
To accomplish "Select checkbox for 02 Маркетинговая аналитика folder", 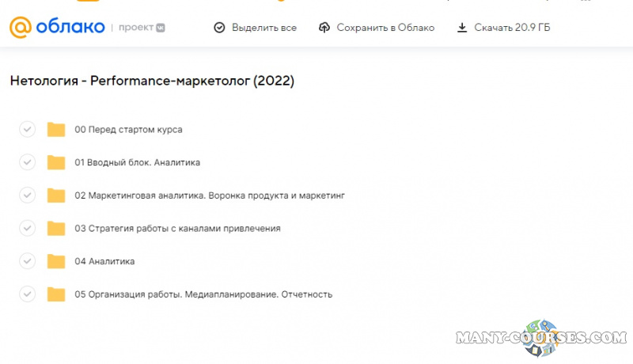I will tap(27, 195).
